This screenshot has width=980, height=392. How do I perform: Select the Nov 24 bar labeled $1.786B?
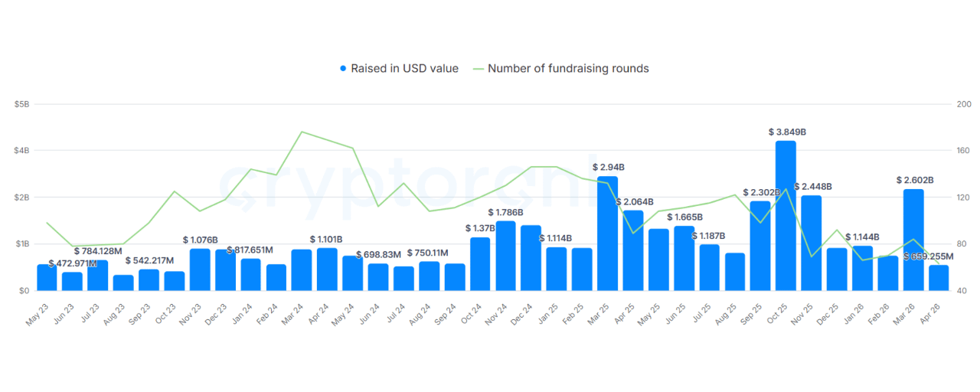pos(505,256)
